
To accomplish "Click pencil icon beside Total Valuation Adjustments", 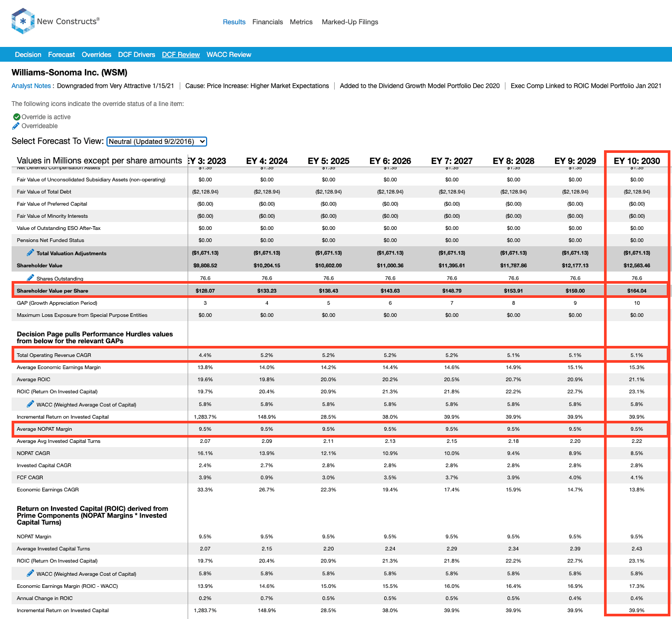I will point(31,253).
